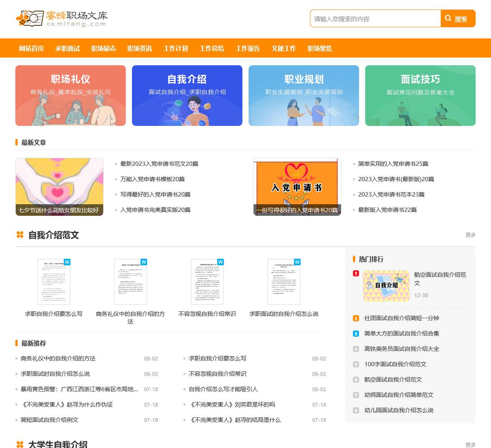Open the 网站首页 nav item
491x448 pixels.
tap(31, 48)
